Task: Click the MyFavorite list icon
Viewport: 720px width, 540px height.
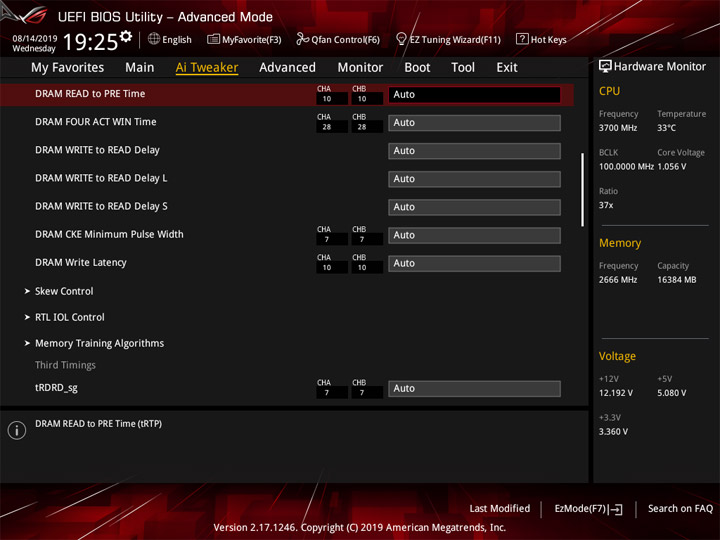Action: coord(213,39)
